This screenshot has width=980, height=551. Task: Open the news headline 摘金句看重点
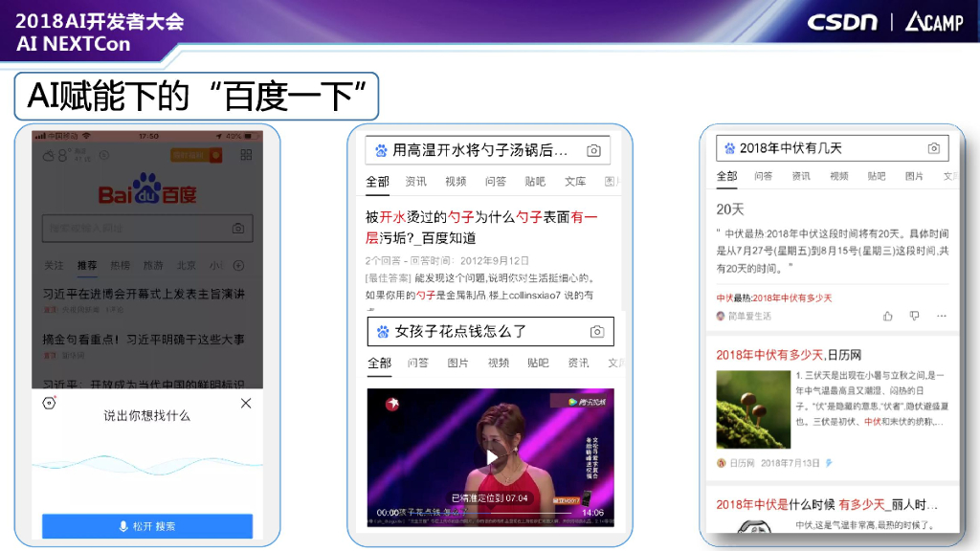(144, 340)
